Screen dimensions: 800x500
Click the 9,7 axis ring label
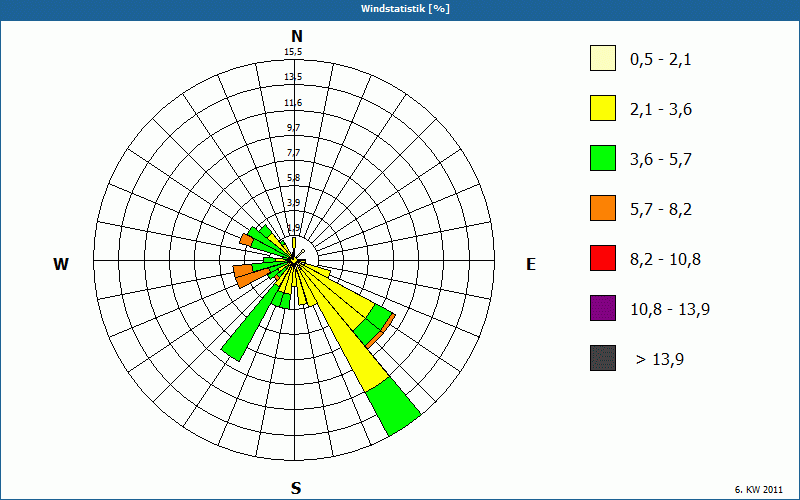click(293, 128)
